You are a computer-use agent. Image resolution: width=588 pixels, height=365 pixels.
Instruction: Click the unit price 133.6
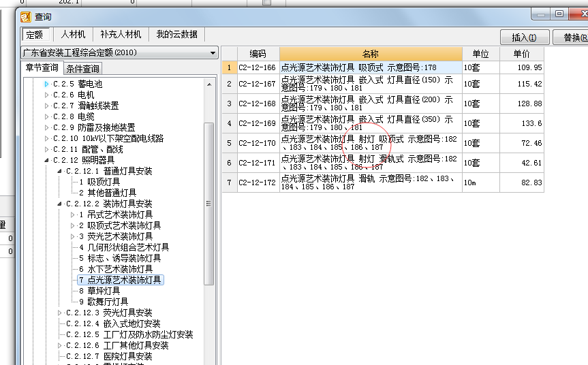click(x=522, y=123)
